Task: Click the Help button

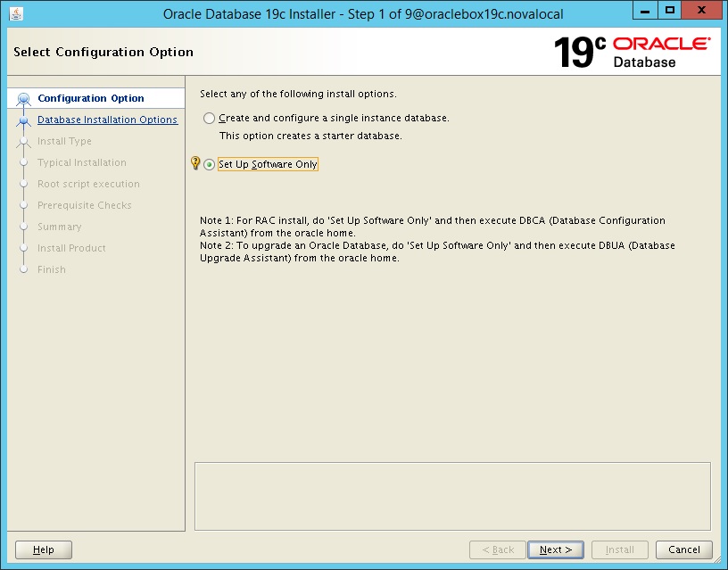Action: tap(43, 549)
